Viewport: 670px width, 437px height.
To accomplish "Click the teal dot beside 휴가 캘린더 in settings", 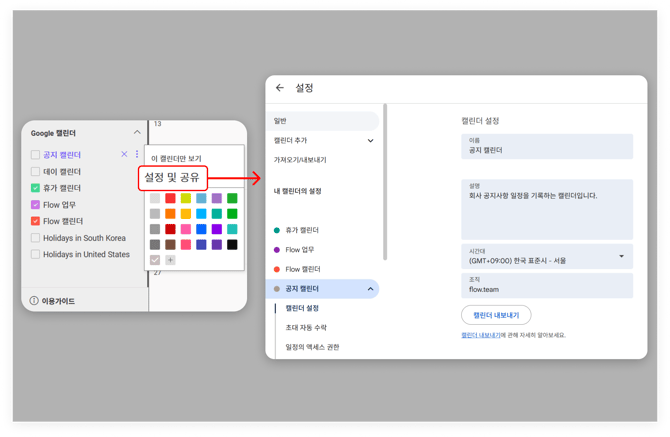I will pos(277,231).
